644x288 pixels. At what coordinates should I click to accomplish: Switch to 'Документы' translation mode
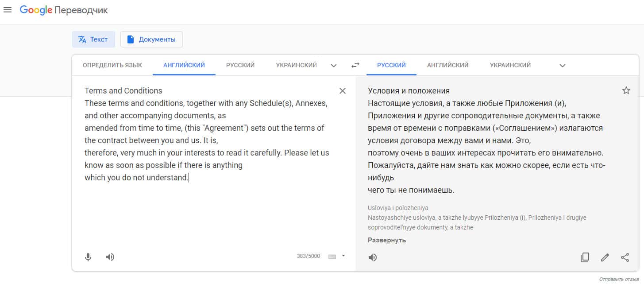[151, 39]
